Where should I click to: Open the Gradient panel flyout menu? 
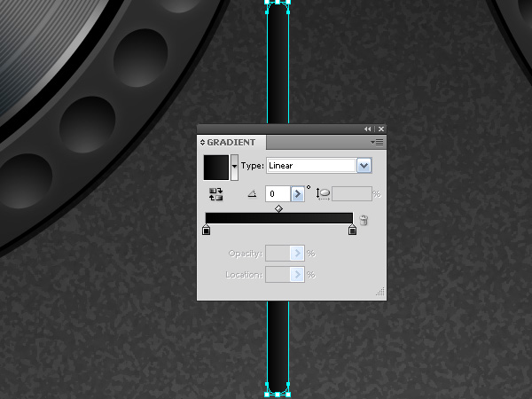click(377, 142)
